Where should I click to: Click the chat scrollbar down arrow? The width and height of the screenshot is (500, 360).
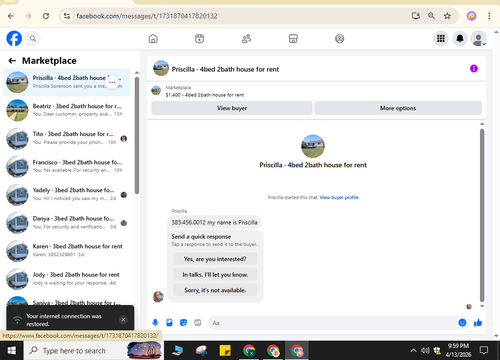pos(482,306)
